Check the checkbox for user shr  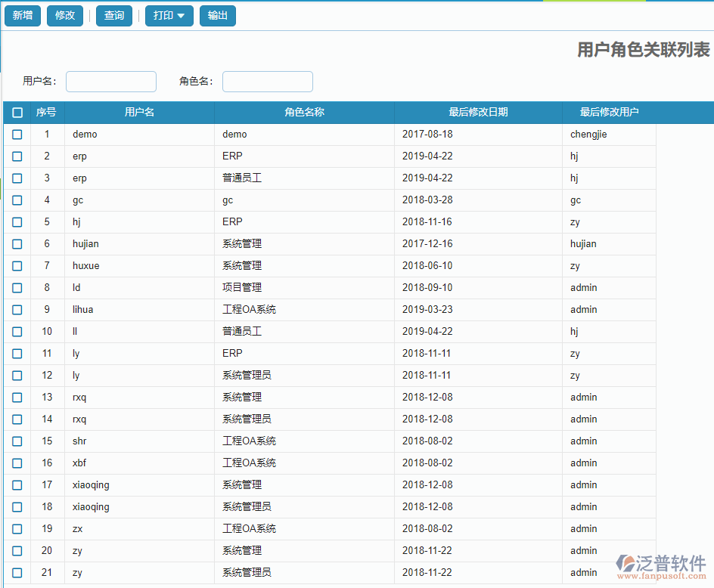pos(17,441)
